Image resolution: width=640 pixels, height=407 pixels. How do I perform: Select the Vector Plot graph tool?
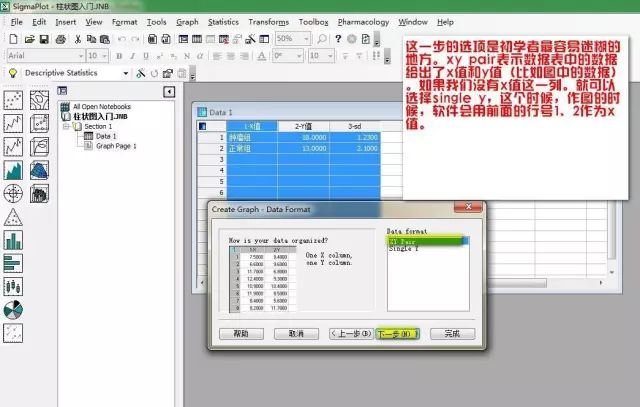(x=13, y=333)
